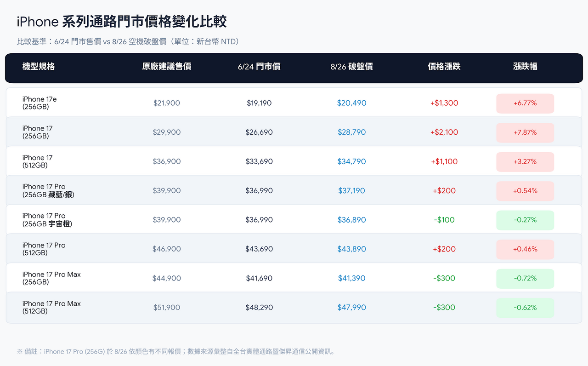
Task: Click the +6.77% change badge
Action: [525, 103]
